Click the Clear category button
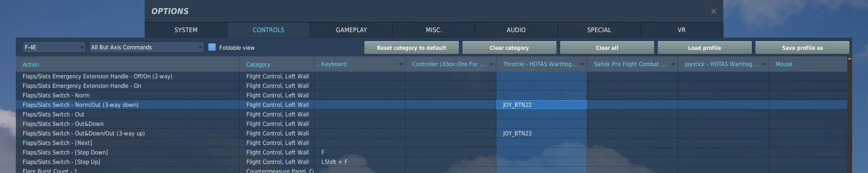Image resolution: width=868 pixels, height=173 pixels. click(509, 48)
